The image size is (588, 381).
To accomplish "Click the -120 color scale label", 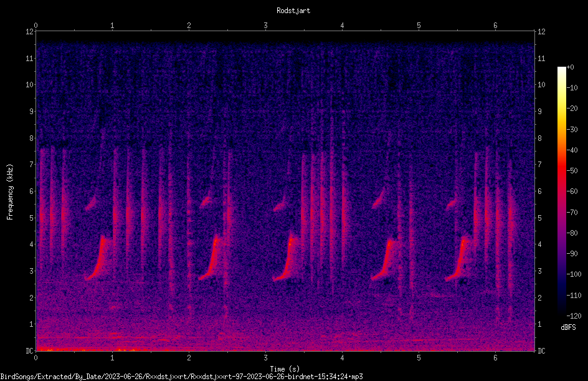I will 574,316.
